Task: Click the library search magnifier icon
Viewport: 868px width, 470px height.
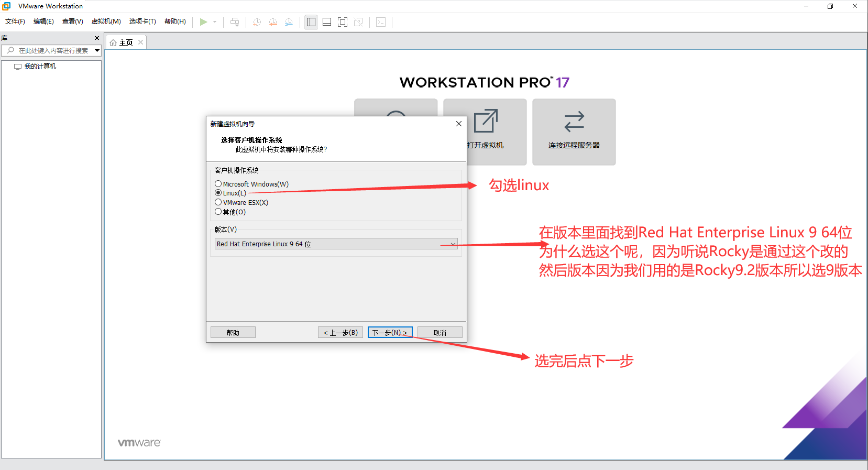Action: [x=10, y=50]
